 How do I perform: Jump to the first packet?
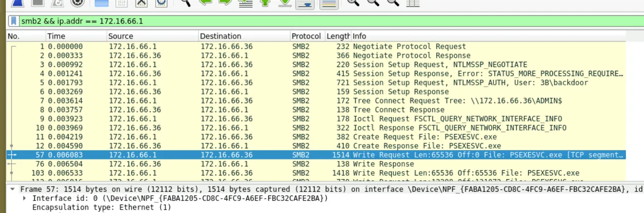(x=265, y=2)
